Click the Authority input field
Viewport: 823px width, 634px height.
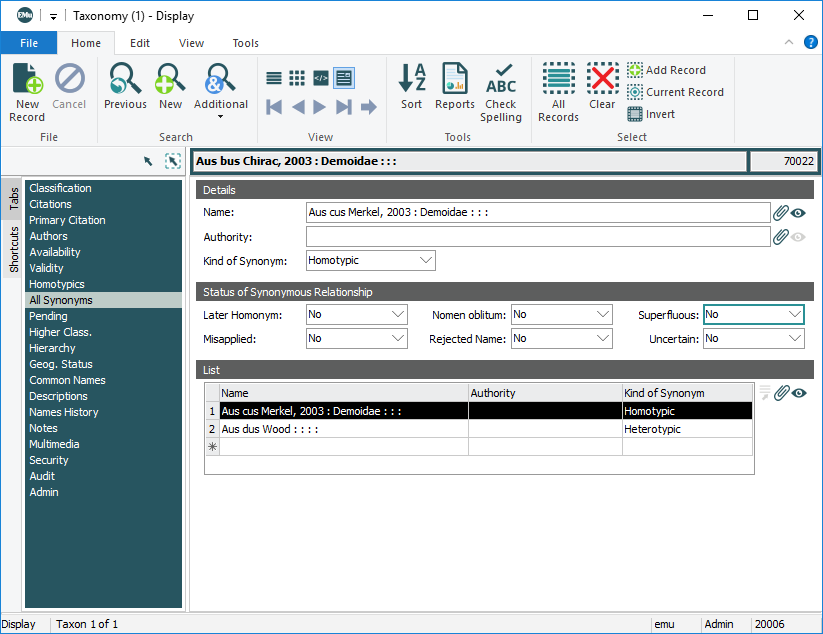coord(538,237)
